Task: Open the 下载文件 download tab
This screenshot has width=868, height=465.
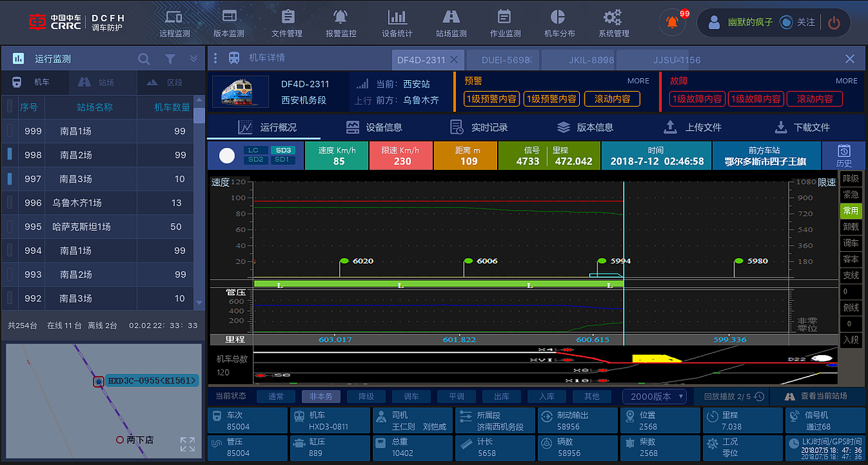Action: pos(802,127)
